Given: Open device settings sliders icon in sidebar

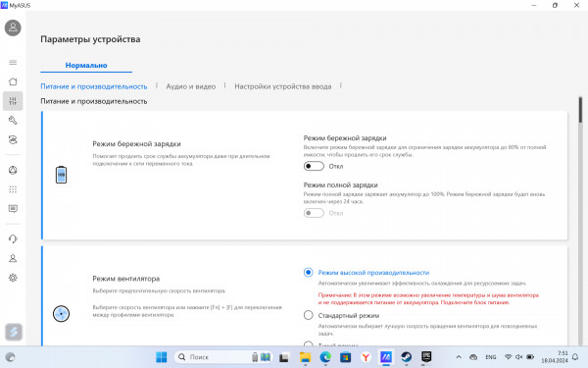Looking at the screenshot, I should click(x=13, y=101).
